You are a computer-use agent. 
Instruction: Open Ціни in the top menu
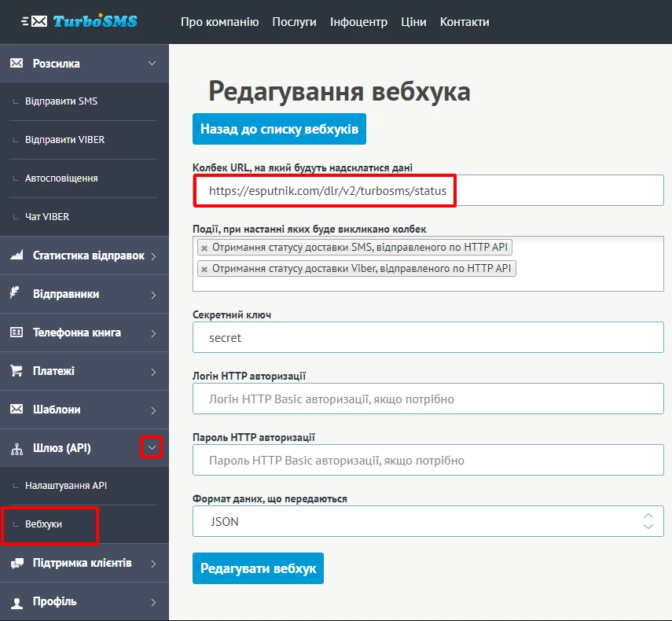coord(413,22)
